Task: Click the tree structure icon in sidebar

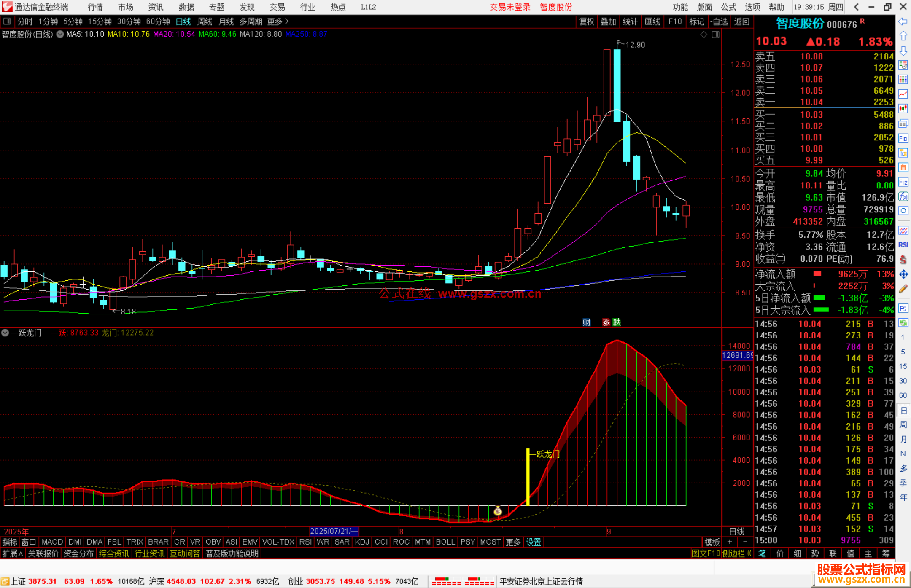Action: (x=903, y=153)
